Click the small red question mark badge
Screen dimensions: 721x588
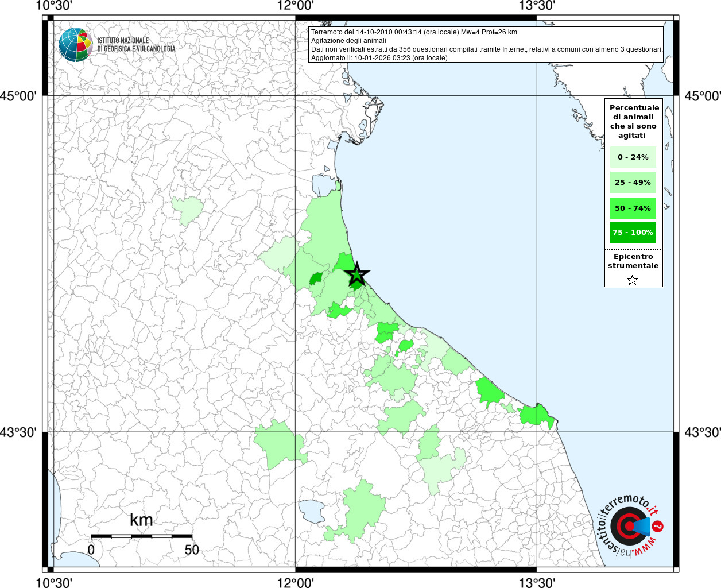click(658, 526)
